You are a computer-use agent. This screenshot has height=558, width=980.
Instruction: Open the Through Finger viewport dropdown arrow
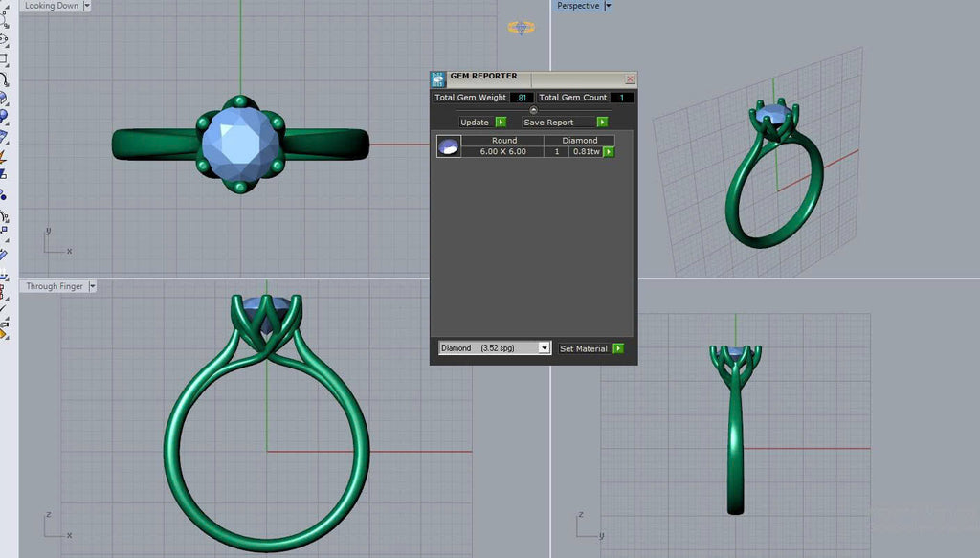click(93, 286)
